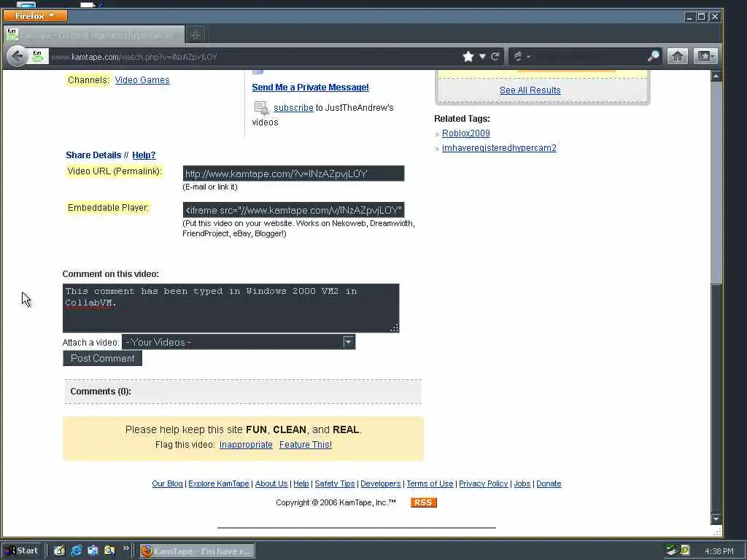Open the Jobs footer link
Image resolution: width=747 pixels, height=560 pixels.
click(522, 484)
